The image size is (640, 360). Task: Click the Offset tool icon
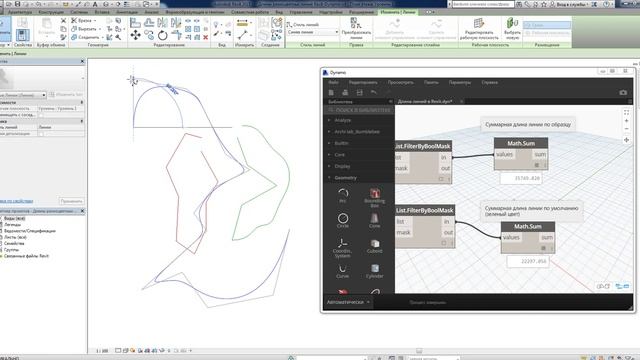(149, 23)
